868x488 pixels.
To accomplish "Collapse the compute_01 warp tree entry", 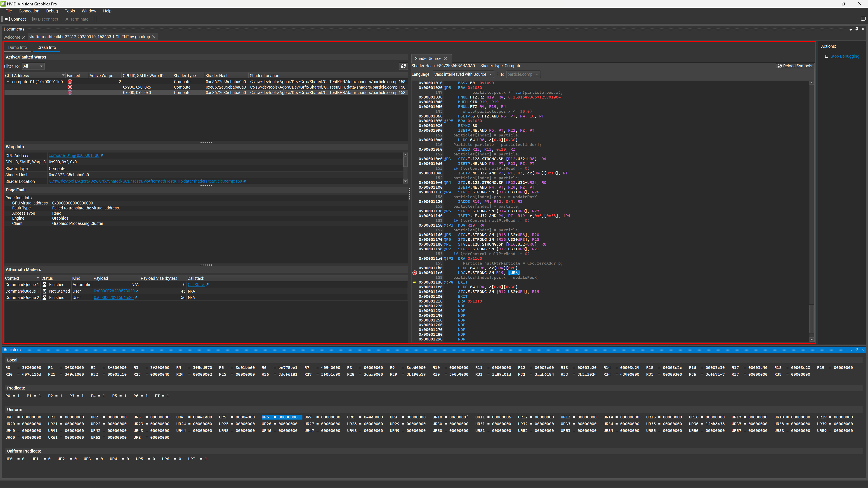I will pyautogui.click(x=8, y=82).
